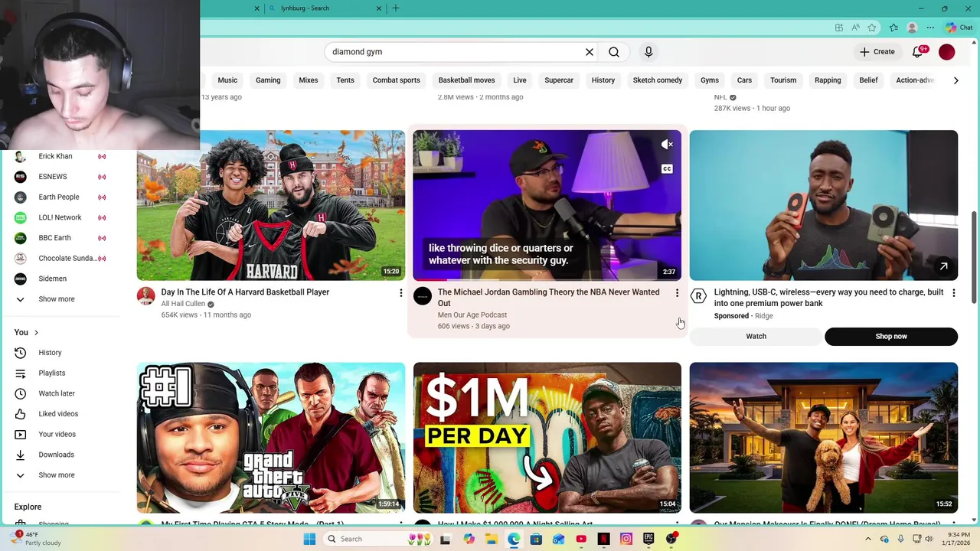
Task: Click the Windows Start button on the taskbar
Action: 309,539
